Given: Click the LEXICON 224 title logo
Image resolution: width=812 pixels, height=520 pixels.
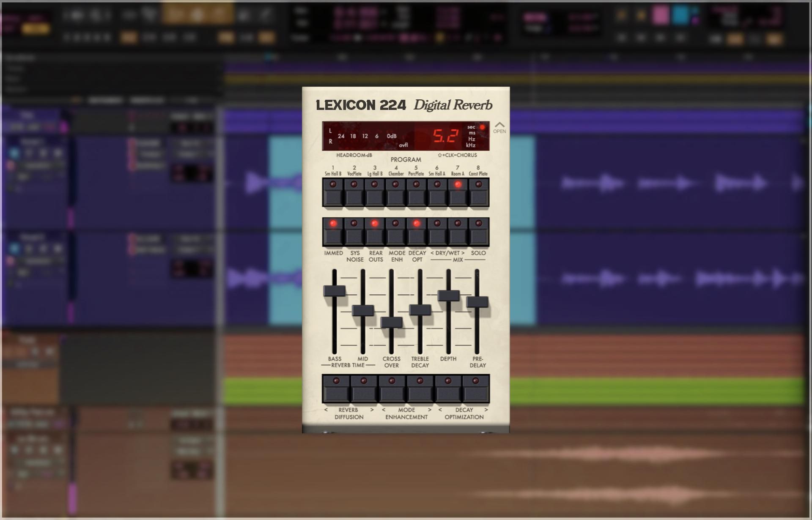Looking at the screenshot, I should (361, 105).
